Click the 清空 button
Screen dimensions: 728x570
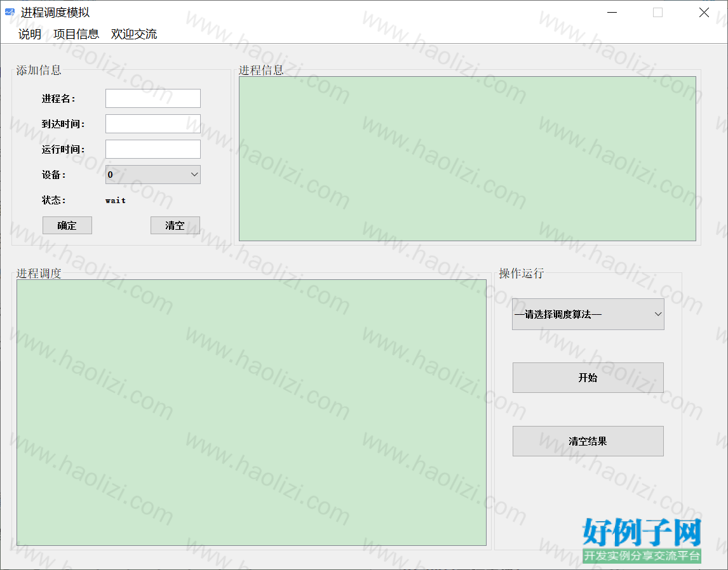pyautogui.click(x=175, y=225)
